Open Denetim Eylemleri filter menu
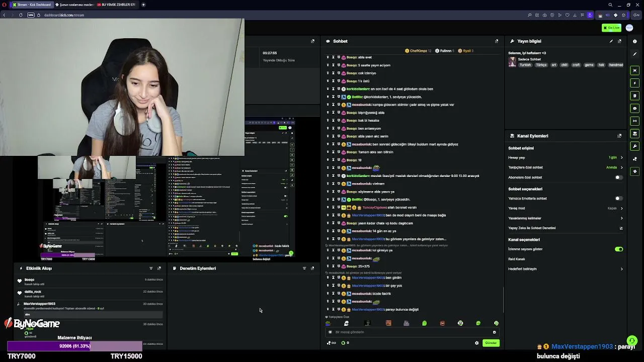 click(x=304, y=268)
